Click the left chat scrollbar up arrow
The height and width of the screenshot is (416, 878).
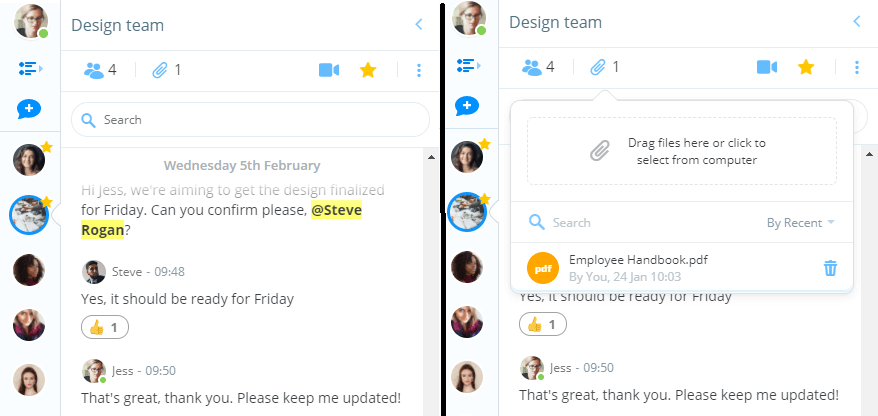click(431, 157)
